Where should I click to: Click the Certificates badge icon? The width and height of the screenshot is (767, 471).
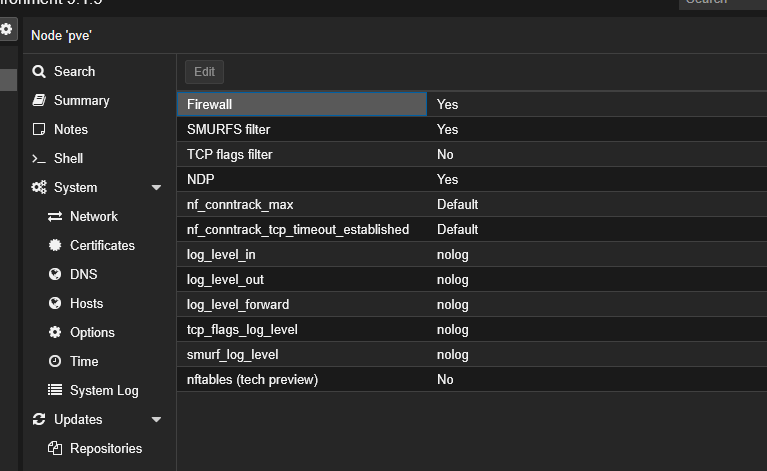pos(55,245)
